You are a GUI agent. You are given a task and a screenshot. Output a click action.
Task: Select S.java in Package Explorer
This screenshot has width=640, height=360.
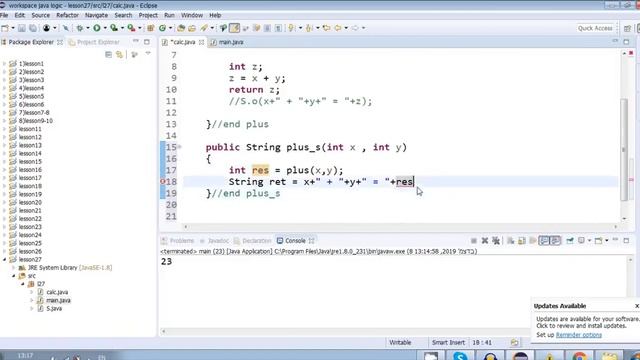click(x=54, y=309)
